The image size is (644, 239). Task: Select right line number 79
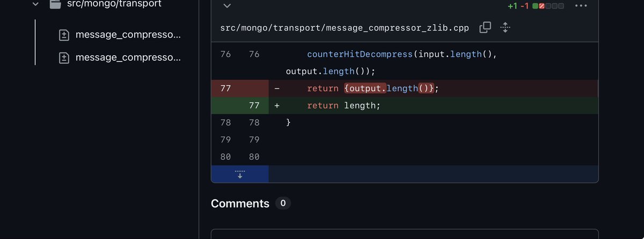click(x=254, y=140)
